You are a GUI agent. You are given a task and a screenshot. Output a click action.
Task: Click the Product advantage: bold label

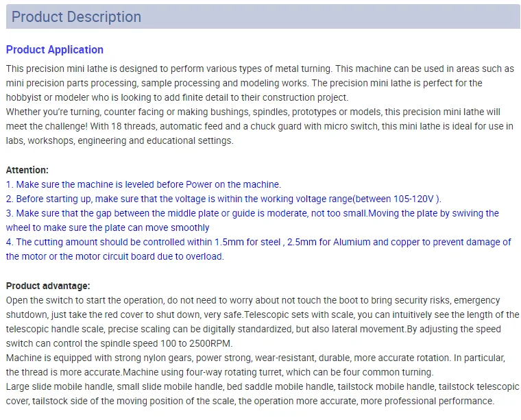coord(48,286)
